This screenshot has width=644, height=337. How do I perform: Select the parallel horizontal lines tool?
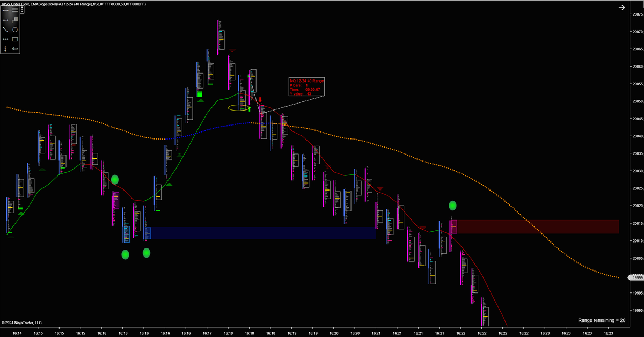[15, 10]
